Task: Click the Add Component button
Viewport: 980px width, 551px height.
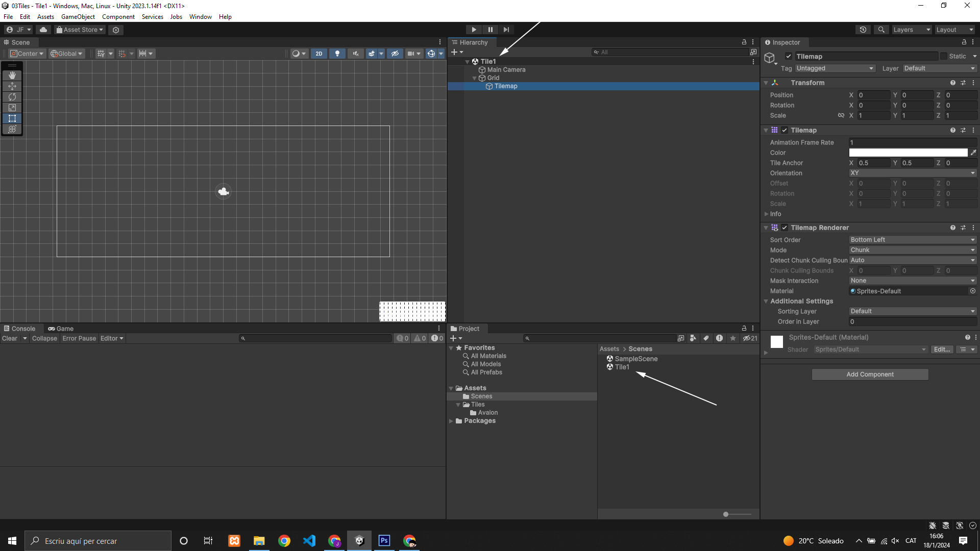Action: 870,374
